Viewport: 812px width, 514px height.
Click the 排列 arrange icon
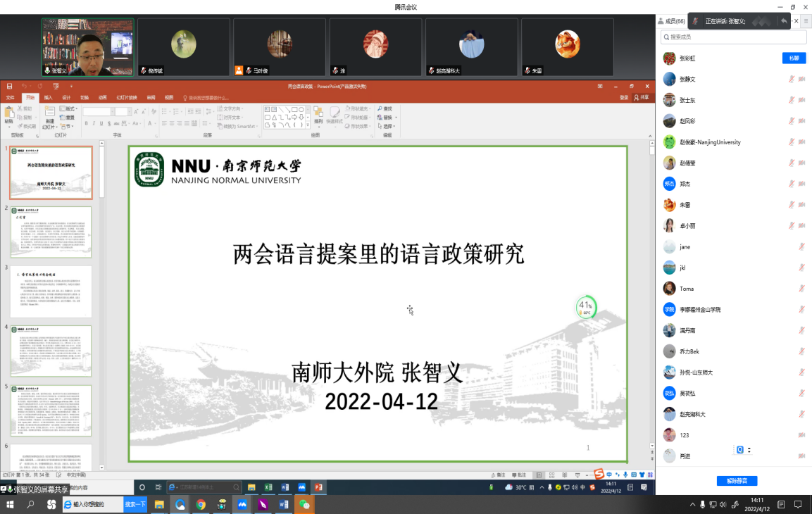(x=318, y=113)
